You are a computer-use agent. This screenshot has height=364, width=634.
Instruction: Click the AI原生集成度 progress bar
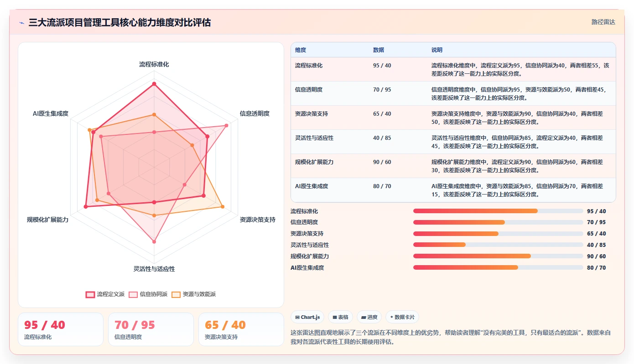click(x=498, y=268)
